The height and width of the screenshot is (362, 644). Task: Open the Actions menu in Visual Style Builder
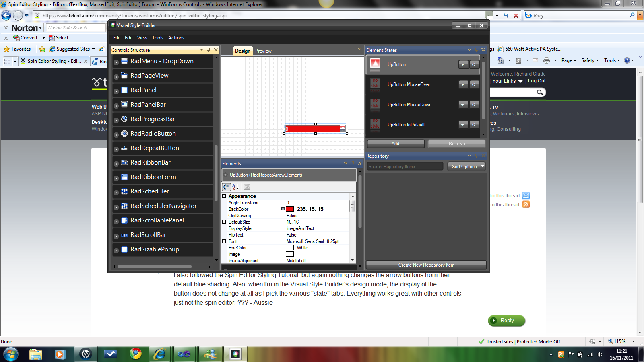pyautogui.click(x=176, y=38)
